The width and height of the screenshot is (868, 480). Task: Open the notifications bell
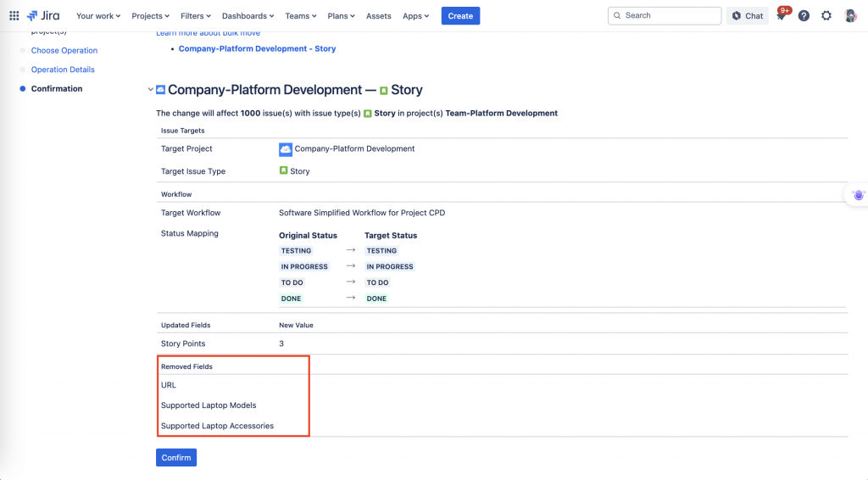(781, 16)
